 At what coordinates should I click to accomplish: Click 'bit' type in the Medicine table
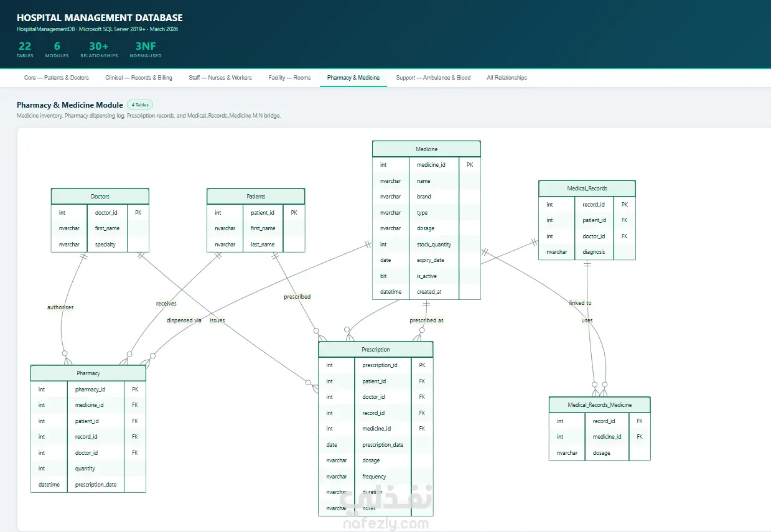tap(383, 276)
